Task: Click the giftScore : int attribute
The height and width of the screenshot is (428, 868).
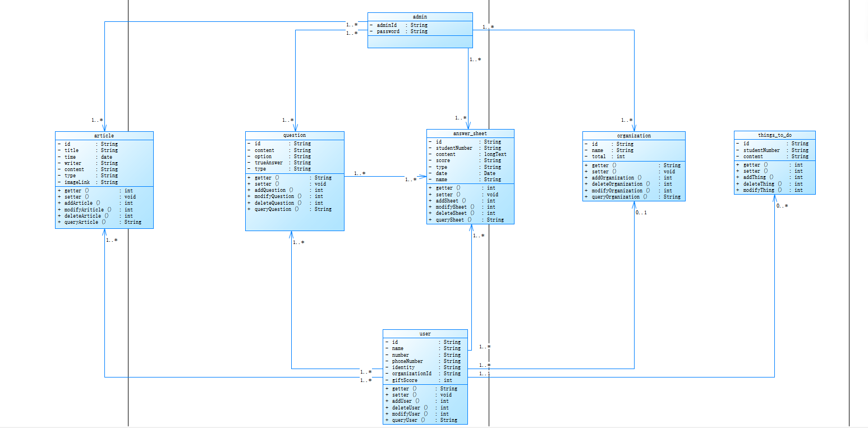Action: click(419, 380)
